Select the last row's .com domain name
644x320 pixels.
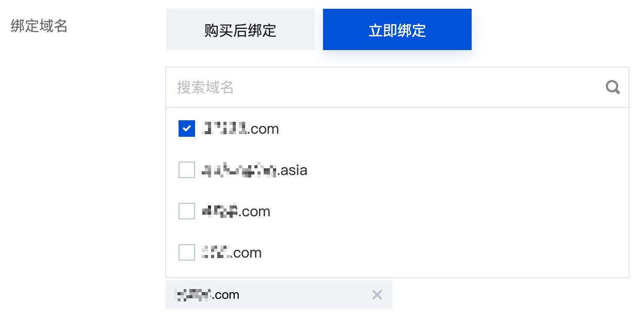coord(232,252)
